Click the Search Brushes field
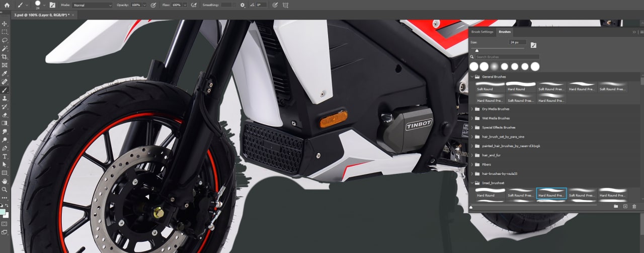The height and width of the screenshot is (253, 644). pyautogui.click(x=507, y=57)
